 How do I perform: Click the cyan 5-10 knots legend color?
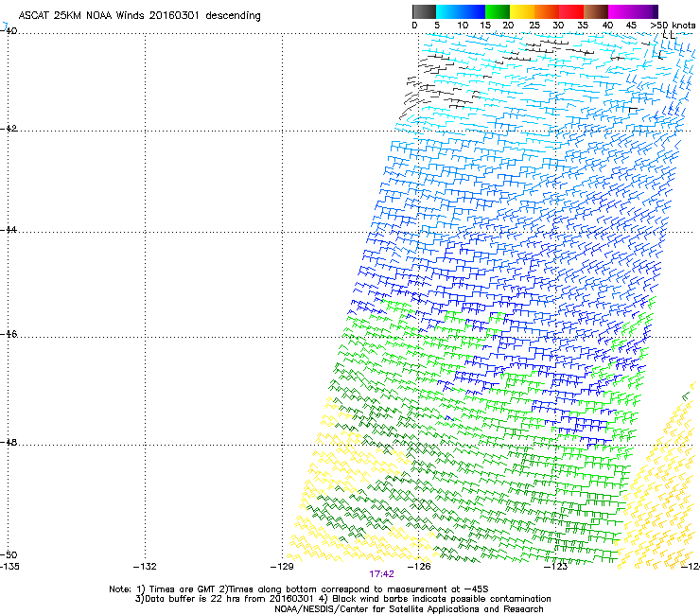[448, 11]
